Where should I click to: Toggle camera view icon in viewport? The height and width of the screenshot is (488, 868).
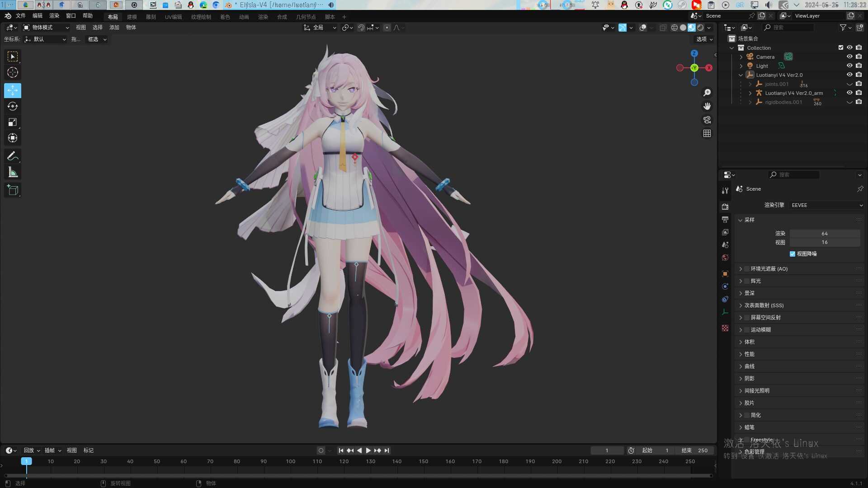click(707, 120)
